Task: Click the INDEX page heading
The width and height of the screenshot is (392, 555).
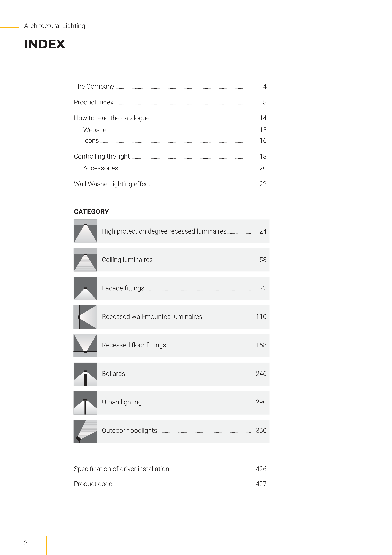Action: point(45,44)
